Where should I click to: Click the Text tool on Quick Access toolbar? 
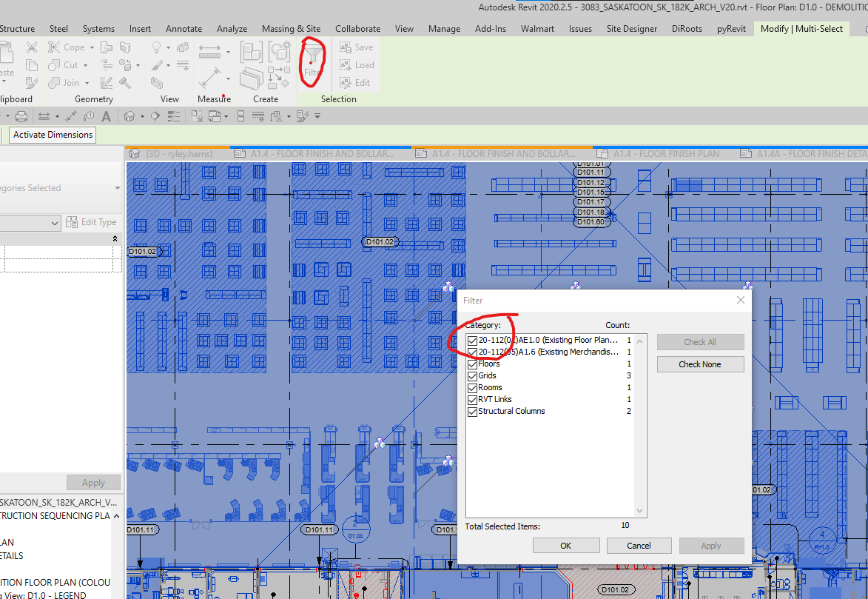tap(107, 116)
